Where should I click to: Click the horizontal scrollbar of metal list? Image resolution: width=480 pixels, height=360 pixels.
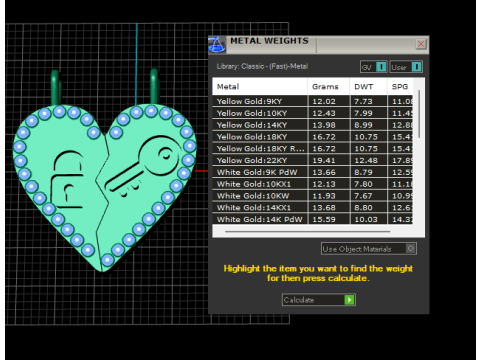coord(307,231)
